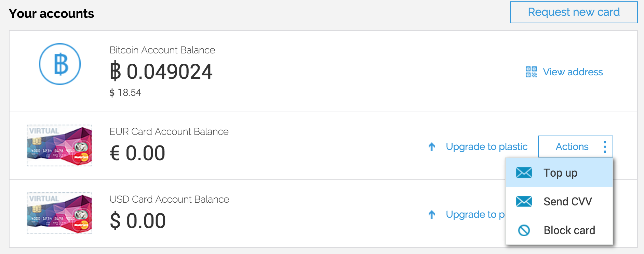Open the View address link

pos(573,72)
